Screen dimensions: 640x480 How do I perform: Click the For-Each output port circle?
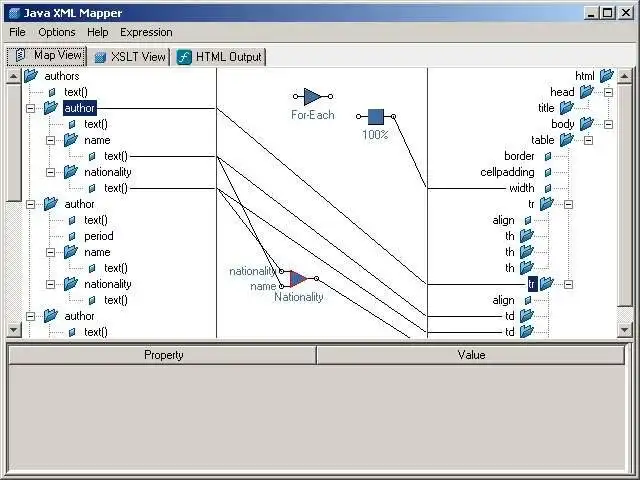330,97
